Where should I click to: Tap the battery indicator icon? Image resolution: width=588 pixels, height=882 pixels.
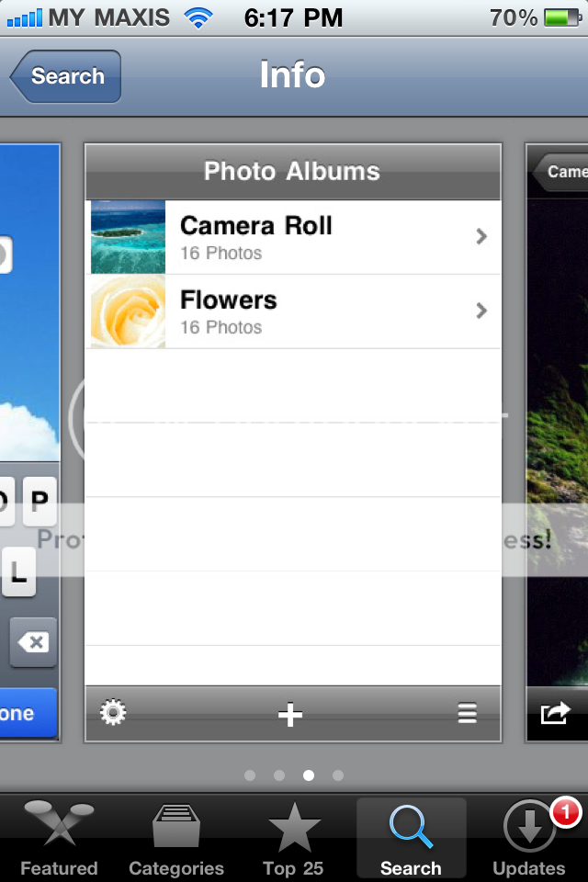[x=562, y=18]
